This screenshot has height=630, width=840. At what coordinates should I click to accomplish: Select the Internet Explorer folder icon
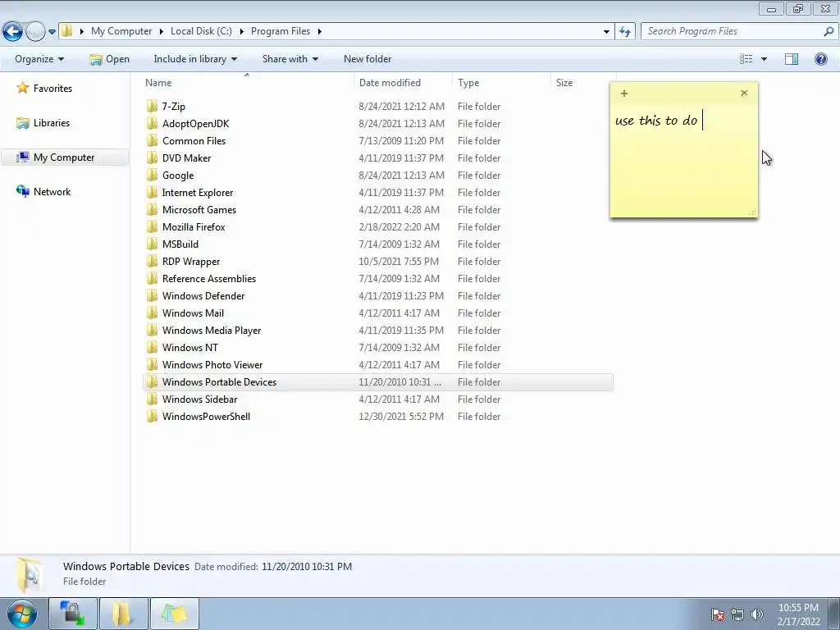[x=152, y=192]
